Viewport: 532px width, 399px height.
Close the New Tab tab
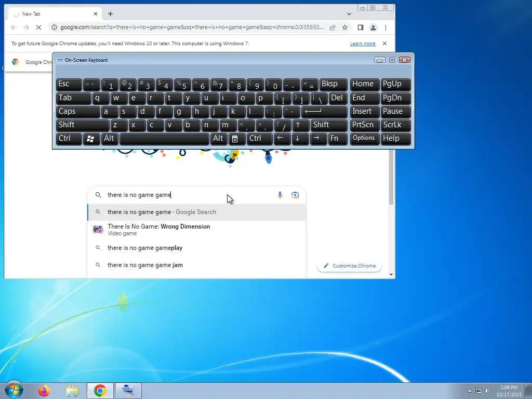pos(96,14)
